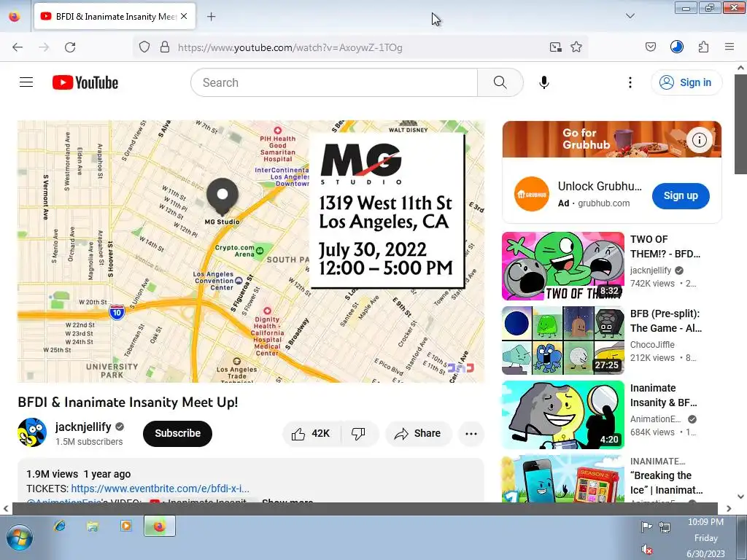Subscribe to jacknjellify
Viewport: 747px width, 560px height.
pyautogui.click(x=177, y=433)
